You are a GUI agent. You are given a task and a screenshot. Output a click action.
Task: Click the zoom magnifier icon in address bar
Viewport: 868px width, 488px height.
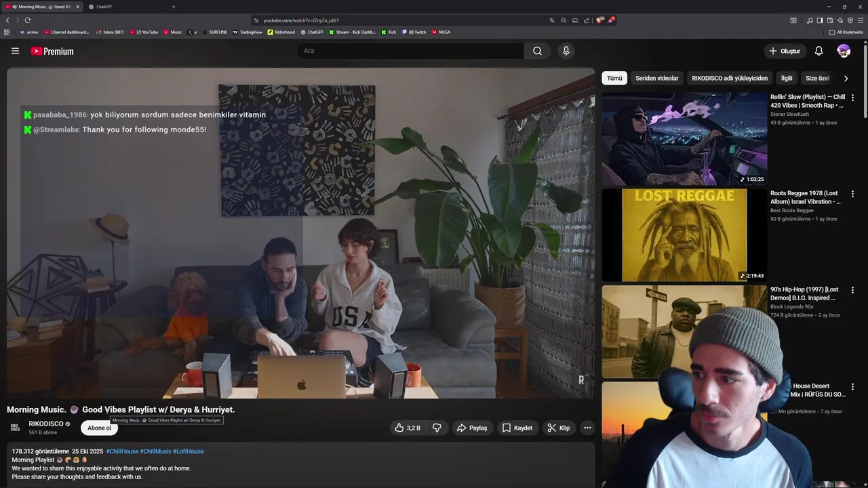click(564, 20)
